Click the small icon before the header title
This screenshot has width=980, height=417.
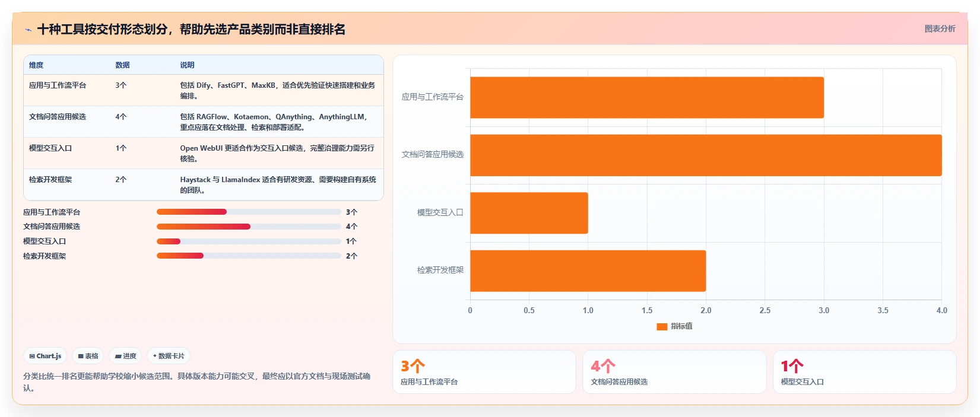pos(28,30)
